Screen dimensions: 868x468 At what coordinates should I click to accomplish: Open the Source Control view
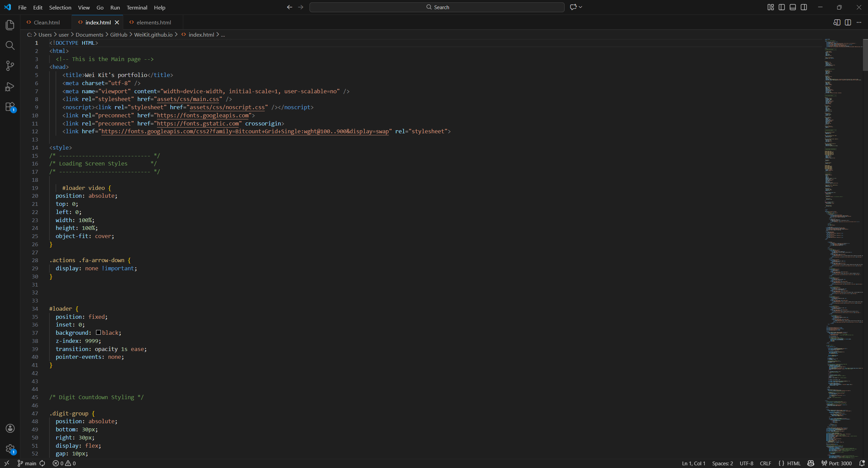pos(10,66)
